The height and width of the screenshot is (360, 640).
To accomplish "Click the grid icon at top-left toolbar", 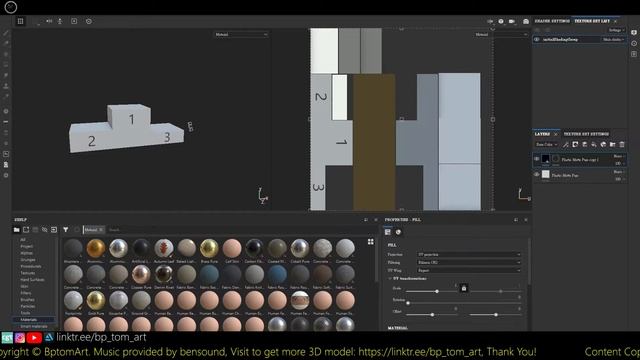I will click(x=20, y=21).
